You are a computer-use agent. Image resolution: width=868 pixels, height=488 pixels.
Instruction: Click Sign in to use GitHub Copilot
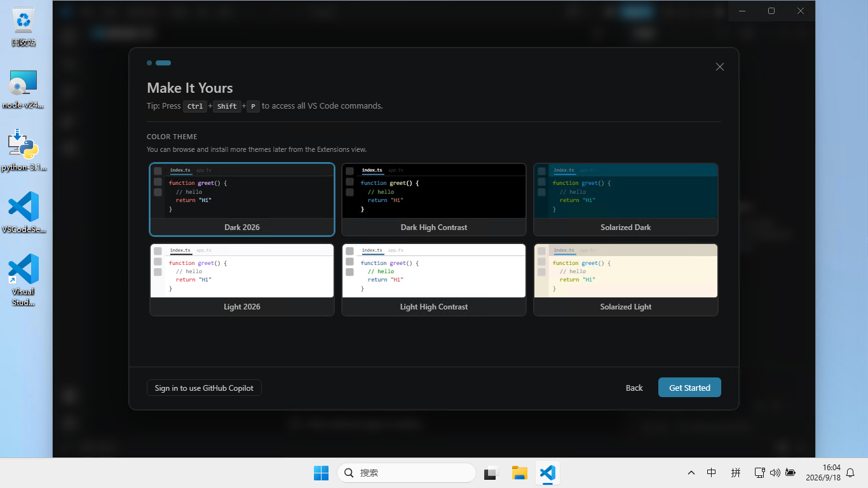204,388
